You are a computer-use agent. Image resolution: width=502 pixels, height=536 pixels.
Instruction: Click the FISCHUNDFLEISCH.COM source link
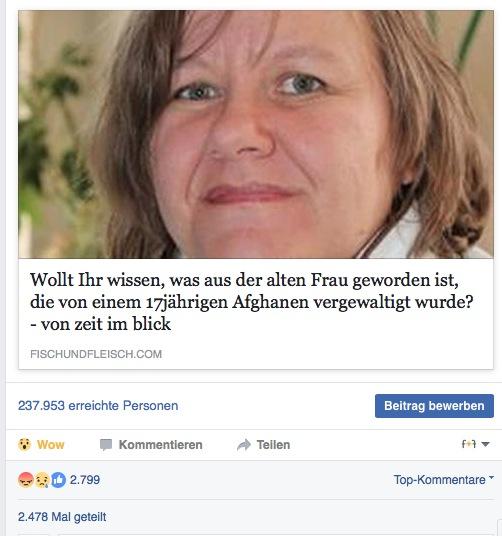pyautogui.click(x=96, y=354)
